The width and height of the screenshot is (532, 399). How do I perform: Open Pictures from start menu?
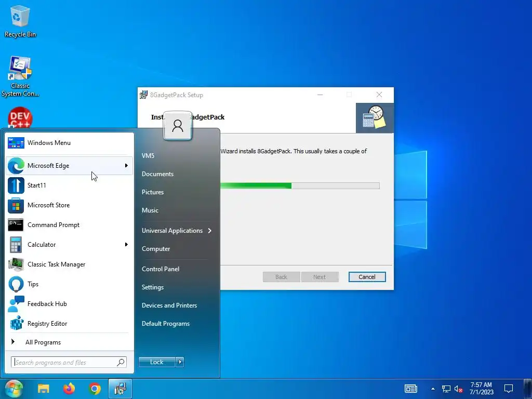pyautogui.click(x=153, y=192)
